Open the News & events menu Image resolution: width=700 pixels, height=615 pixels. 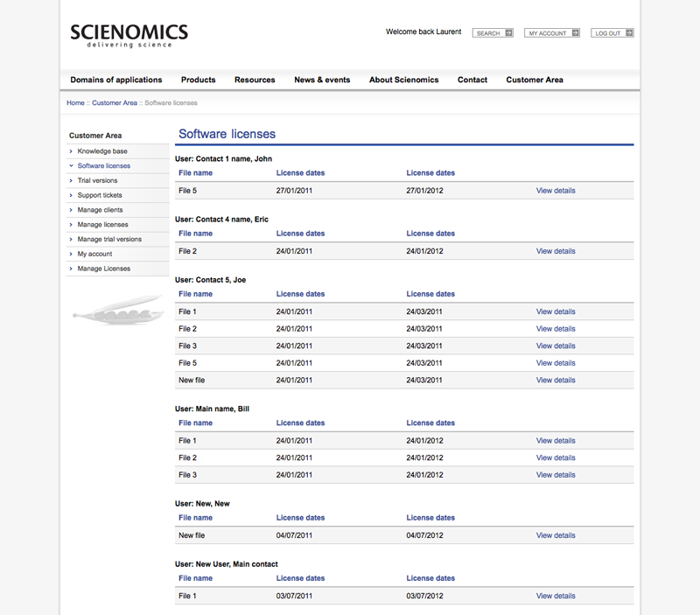322,80
